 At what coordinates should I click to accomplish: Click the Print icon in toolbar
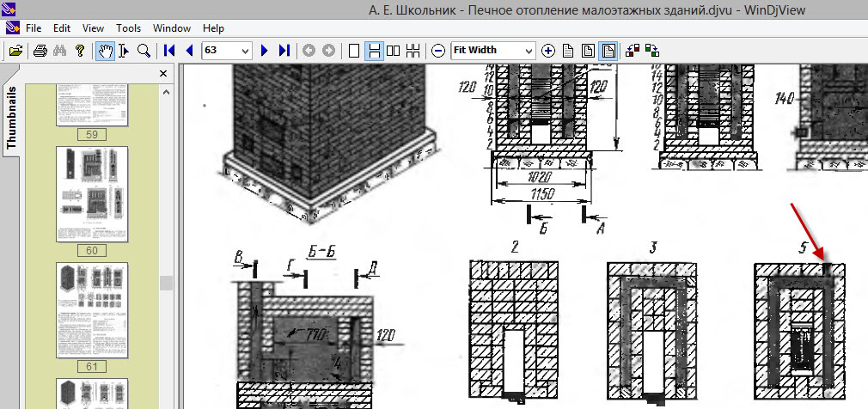pyautogui.click(x=40, y=51)
